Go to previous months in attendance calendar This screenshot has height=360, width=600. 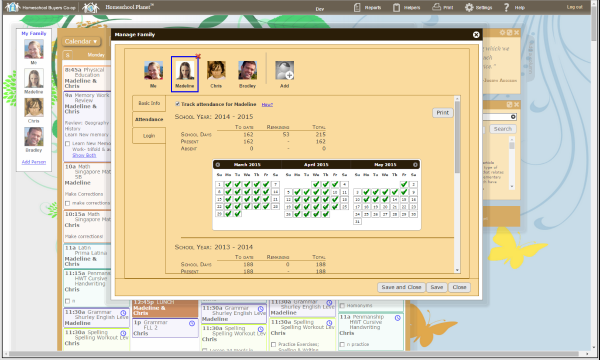tap(218, 165)
